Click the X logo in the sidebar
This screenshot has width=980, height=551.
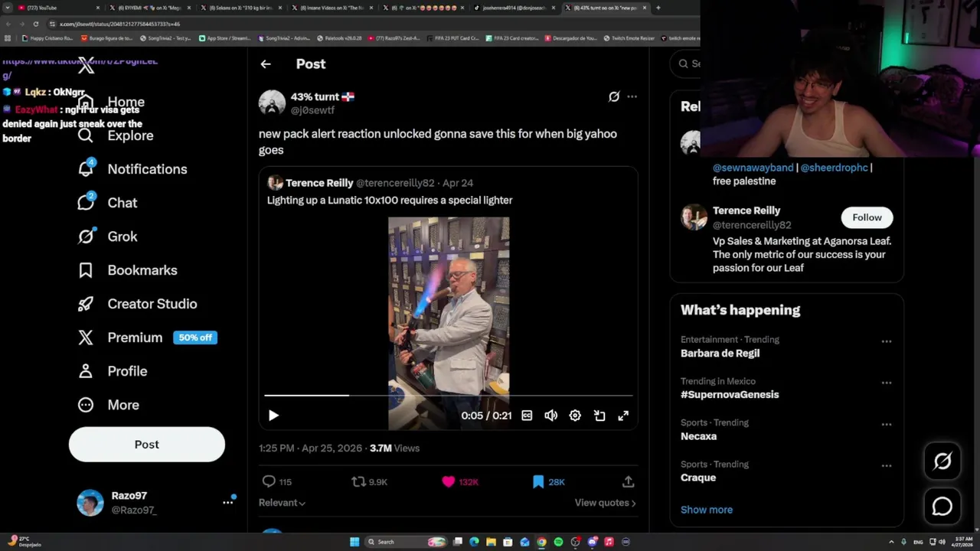point(86,66)
